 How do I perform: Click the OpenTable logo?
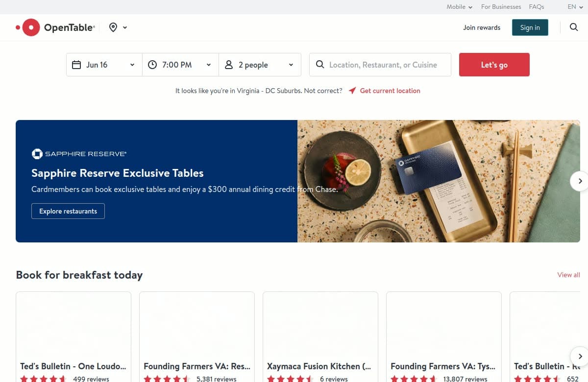click(55, 27)
